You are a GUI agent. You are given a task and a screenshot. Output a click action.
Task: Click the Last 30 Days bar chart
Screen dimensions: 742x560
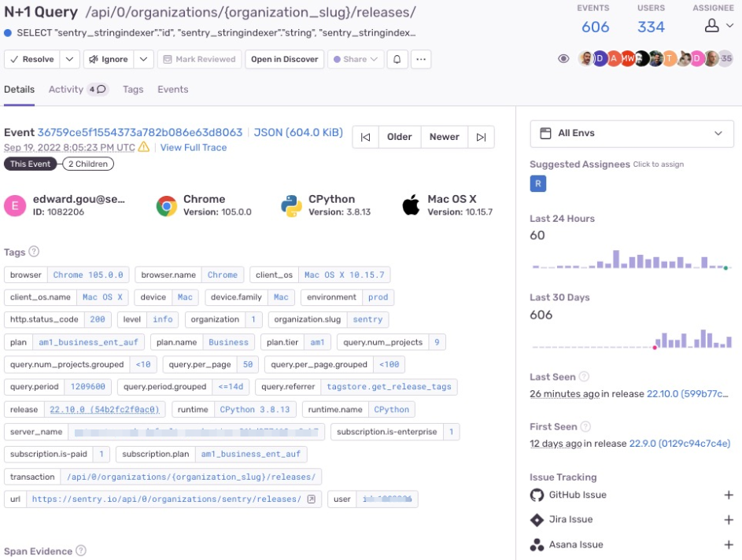coord(632,339)
